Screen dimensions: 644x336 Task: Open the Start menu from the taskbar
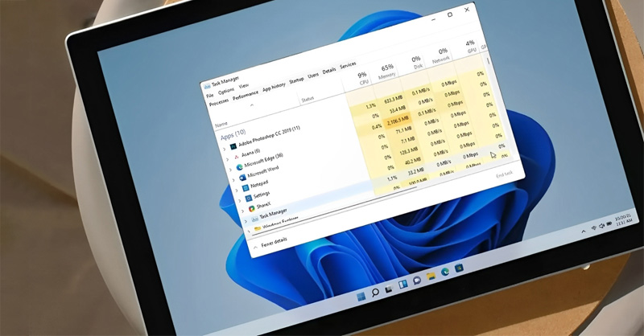361,297
